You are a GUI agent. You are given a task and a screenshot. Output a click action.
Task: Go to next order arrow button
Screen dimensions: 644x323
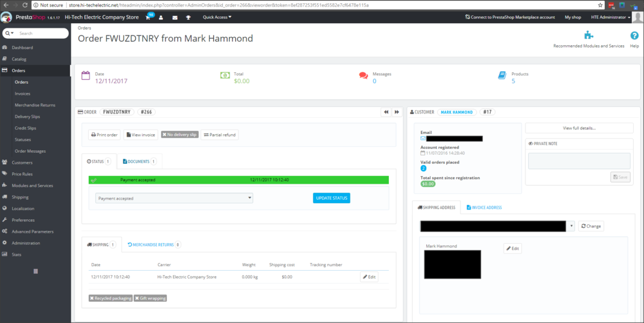[x=397, y=112]
